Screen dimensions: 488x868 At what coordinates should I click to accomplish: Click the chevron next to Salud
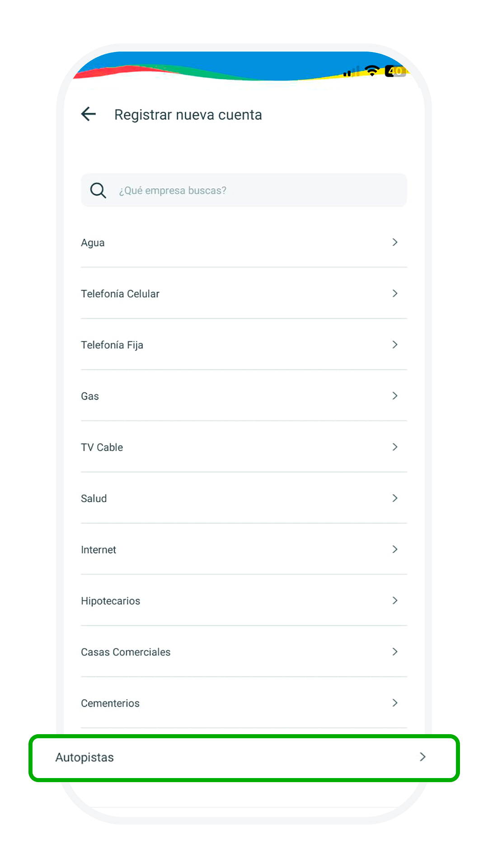pos(395,498)
